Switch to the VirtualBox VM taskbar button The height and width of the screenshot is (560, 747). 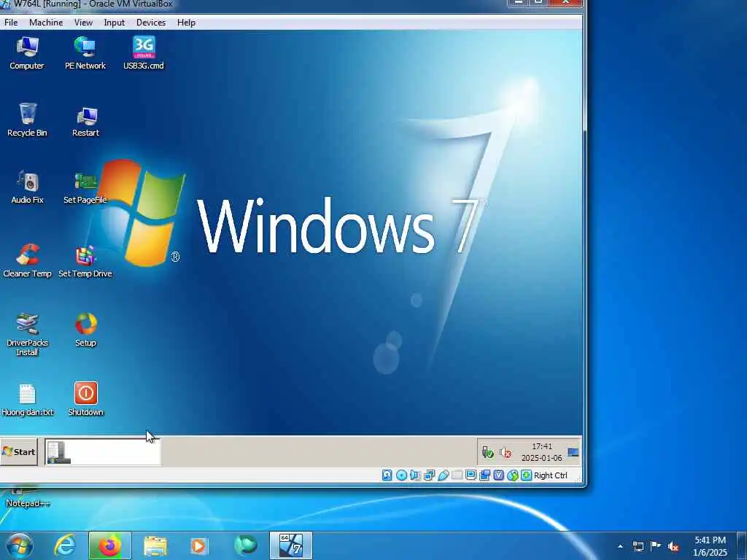pos(291,545)
